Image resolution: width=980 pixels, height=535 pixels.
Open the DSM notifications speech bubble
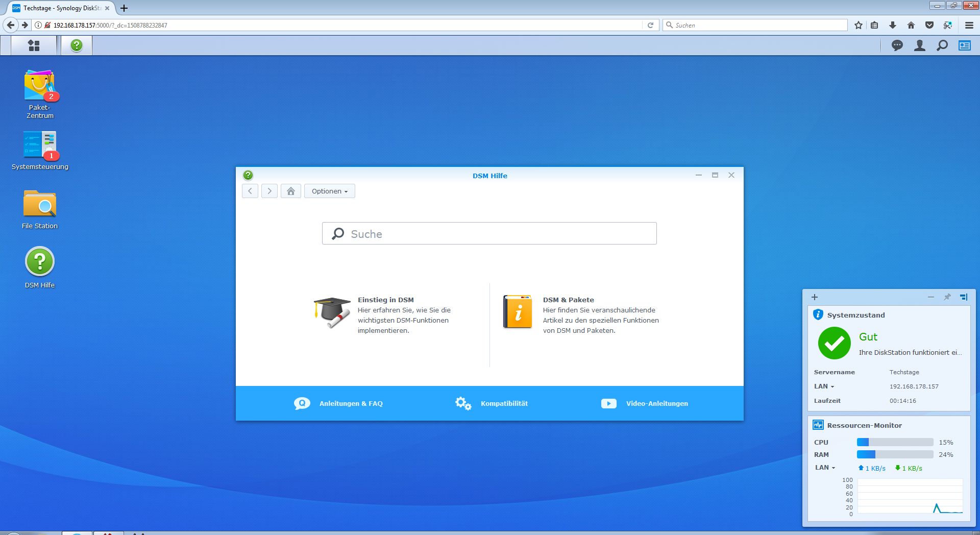[x=897, y=45]
